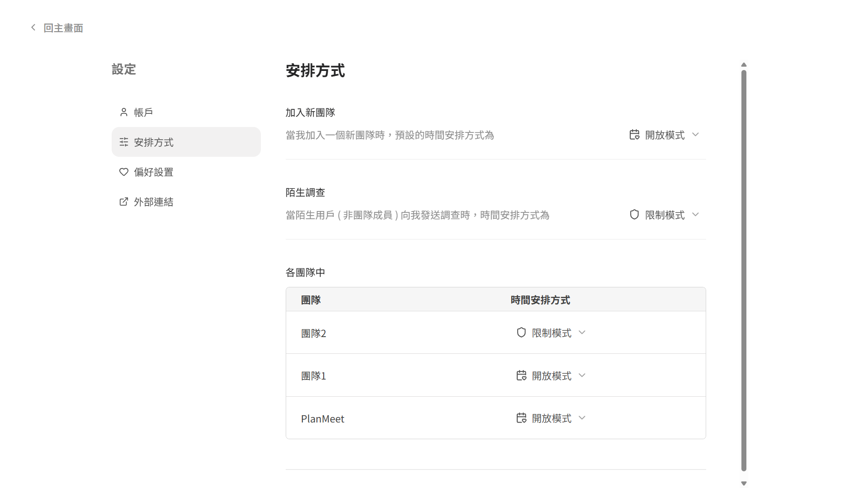The width and height of the screenshot is (868, 488).
Task: Click the sliders icon next to 安排方式
Action: coord(123,142)
